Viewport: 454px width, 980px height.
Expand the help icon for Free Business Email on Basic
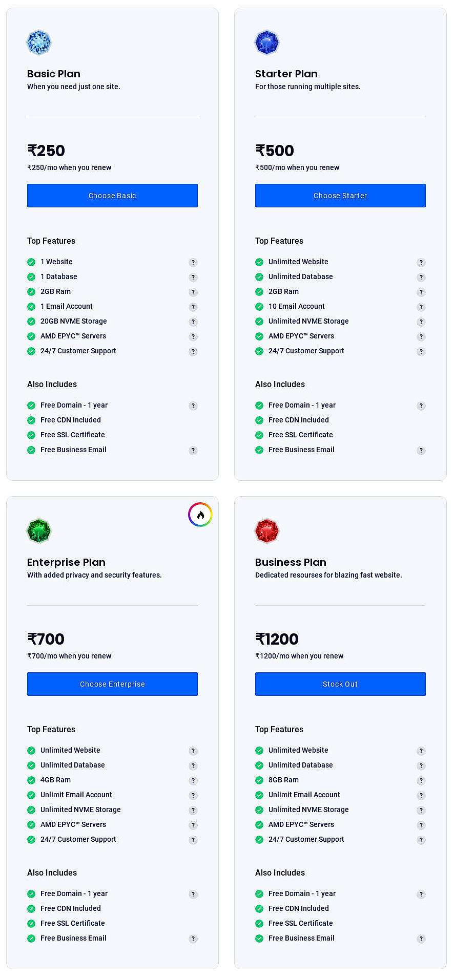pos(193,450)
